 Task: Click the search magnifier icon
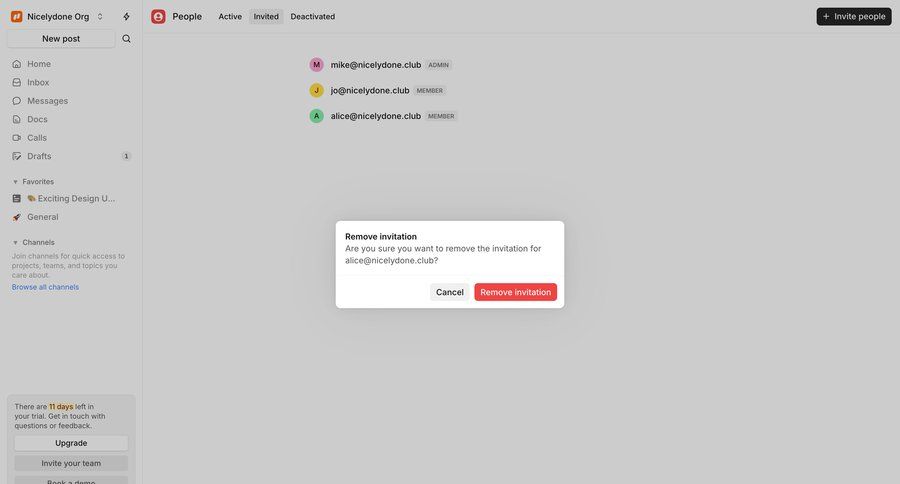(x=126, y=39)
